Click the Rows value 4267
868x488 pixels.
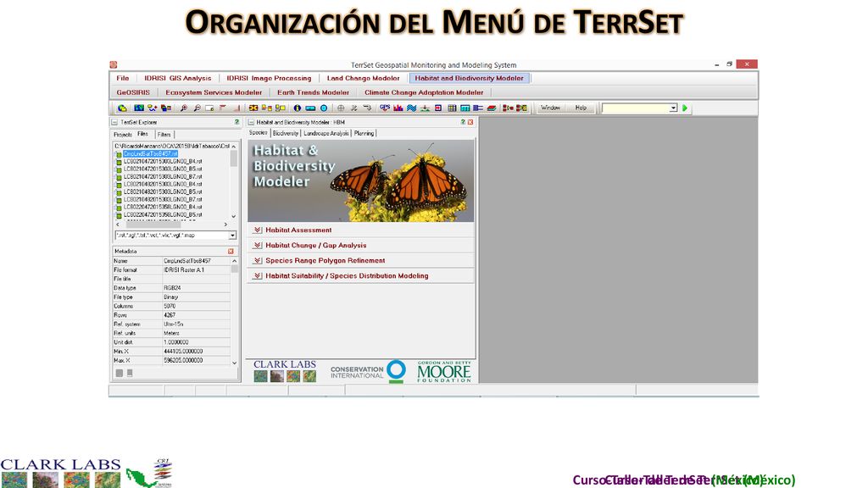coord(170,315)
